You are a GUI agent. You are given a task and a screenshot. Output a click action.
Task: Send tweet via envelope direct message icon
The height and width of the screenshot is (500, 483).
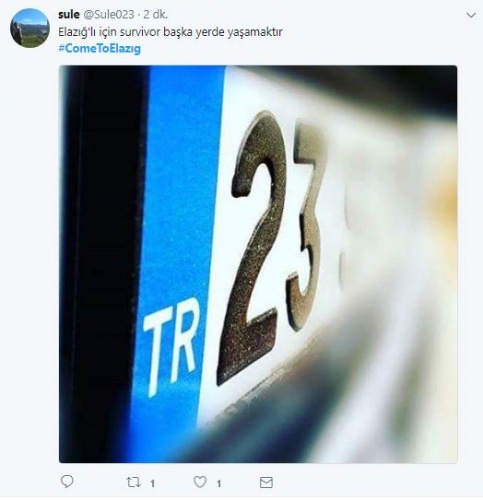(266, 482)
